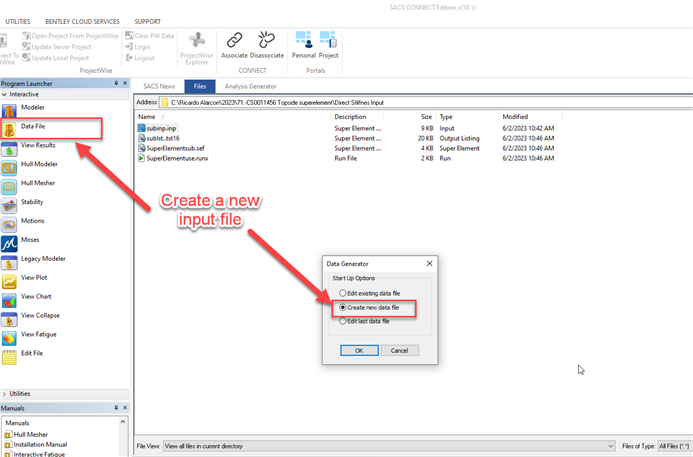Switch to the Analysis Generator tab
Screen dimensions: 693x457
tap(251, 87)
